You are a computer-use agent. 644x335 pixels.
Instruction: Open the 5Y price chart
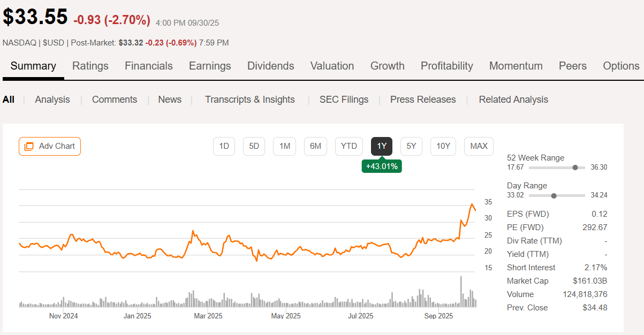(x=411, y=146)
